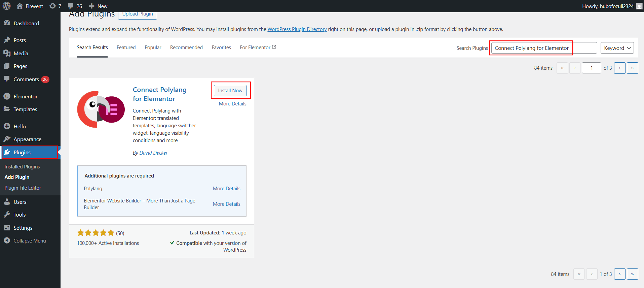The width and height of the screenshot is (644, 288).
Task: Open Appearance menu in sidebar
Action: click(28, 139)
